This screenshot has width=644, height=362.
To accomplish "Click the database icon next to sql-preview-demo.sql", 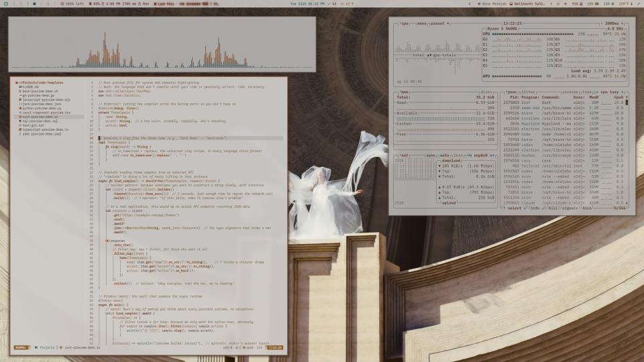I will [20, 121].
